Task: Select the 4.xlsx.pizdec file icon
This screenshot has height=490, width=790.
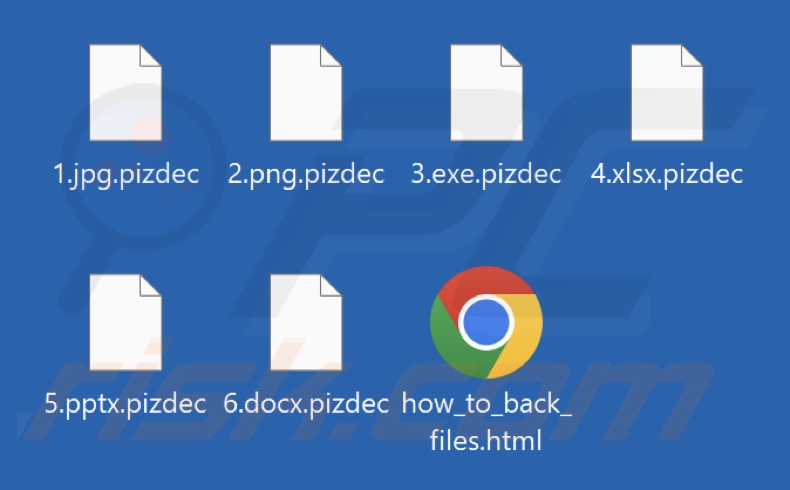Action: (x=667, y=93)
